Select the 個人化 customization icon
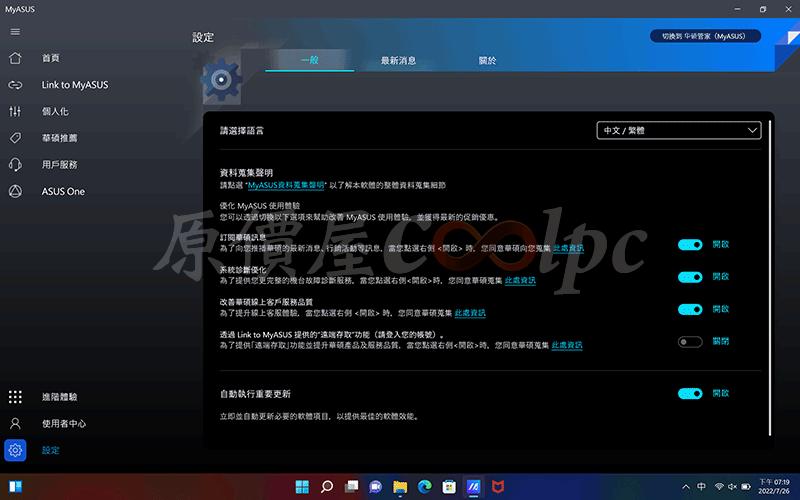Screen dimensions: 800x500 pyautogui.click(x=15, y=111)
